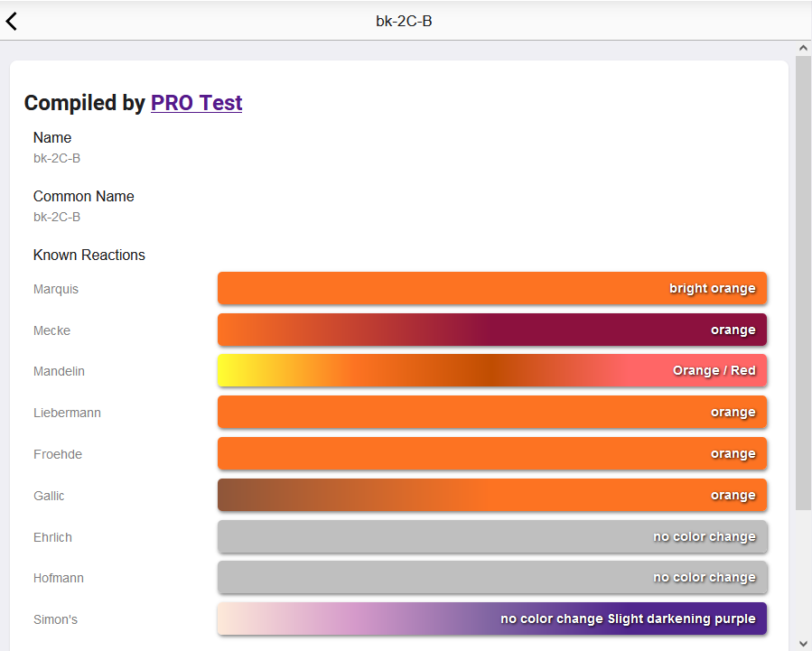Click the bk-2C-B value under Name
This screenshot has height=651, width=812.
(57, 158)
